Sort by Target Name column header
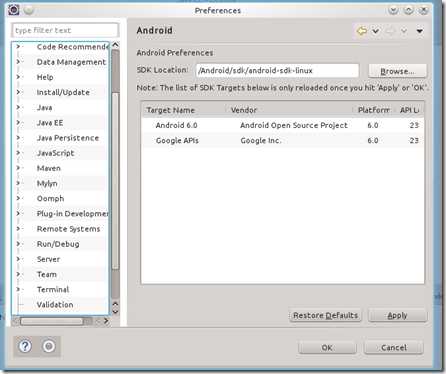The image size is (446, 374). click(185, 110)
